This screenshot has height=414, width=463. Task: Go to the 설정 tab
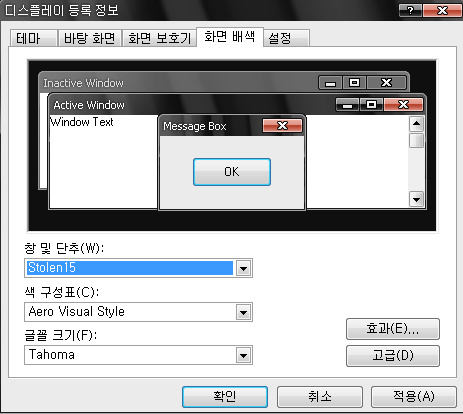[286, 38]
